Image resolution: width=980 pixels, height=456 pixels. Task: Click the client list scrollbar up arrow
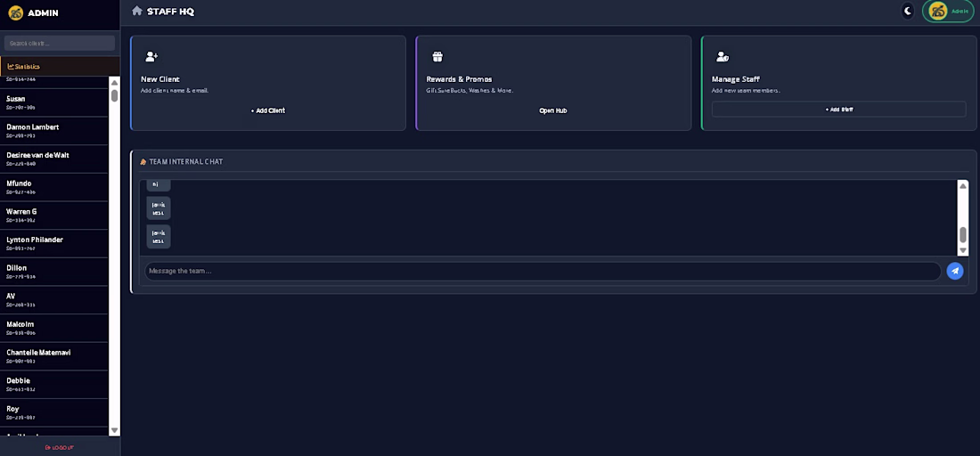click(x=114, y=83)
